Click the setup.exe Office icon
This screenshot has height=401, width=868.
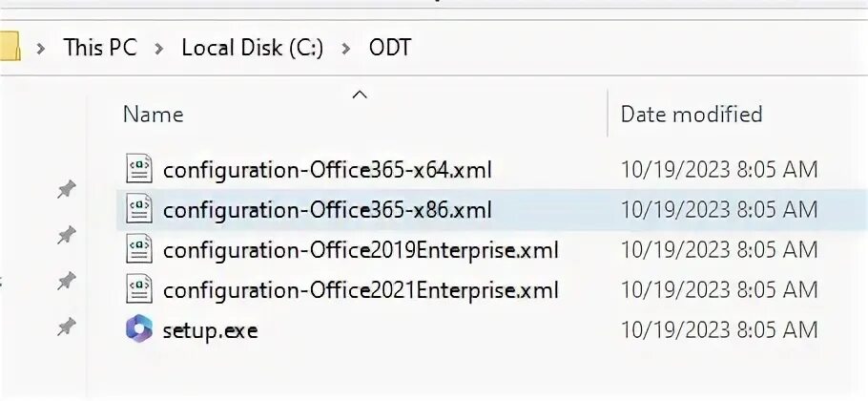139,329
